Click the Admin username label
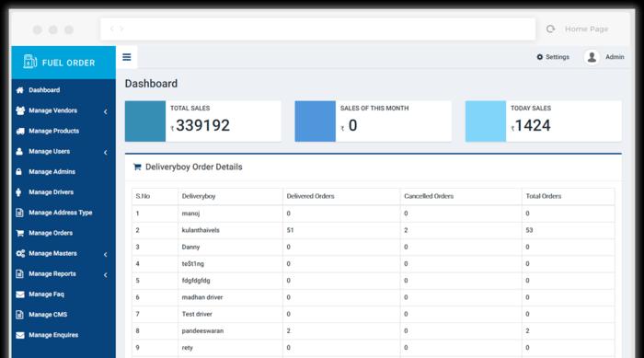Image resolution: width=644 pixels, height=358 pixels. (x=615, y=57)
